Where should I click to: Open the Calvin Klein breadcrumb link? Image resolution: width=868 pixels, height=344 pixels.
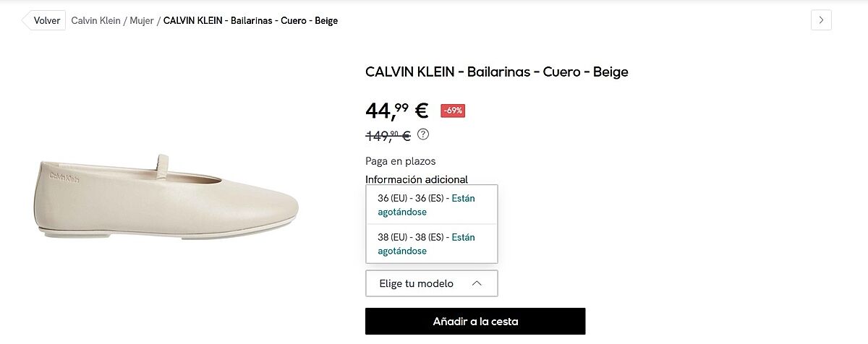point(95,20)
